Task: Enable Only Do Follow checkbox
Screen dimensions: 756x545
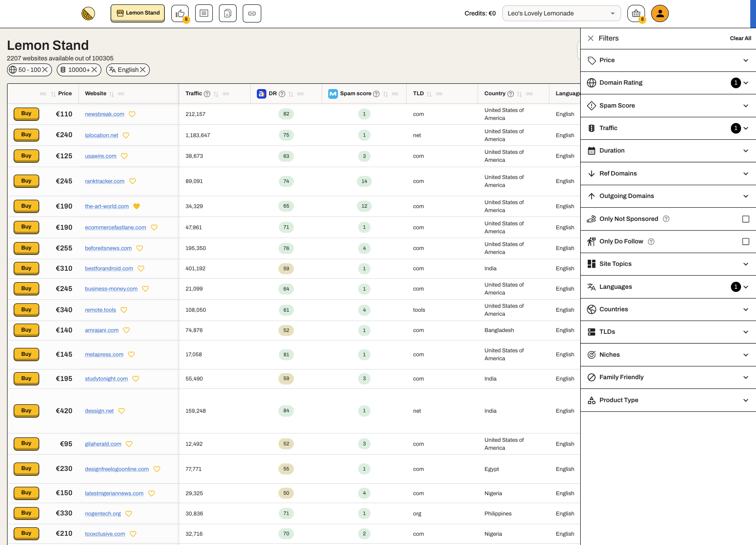Action: click(745, 242)
